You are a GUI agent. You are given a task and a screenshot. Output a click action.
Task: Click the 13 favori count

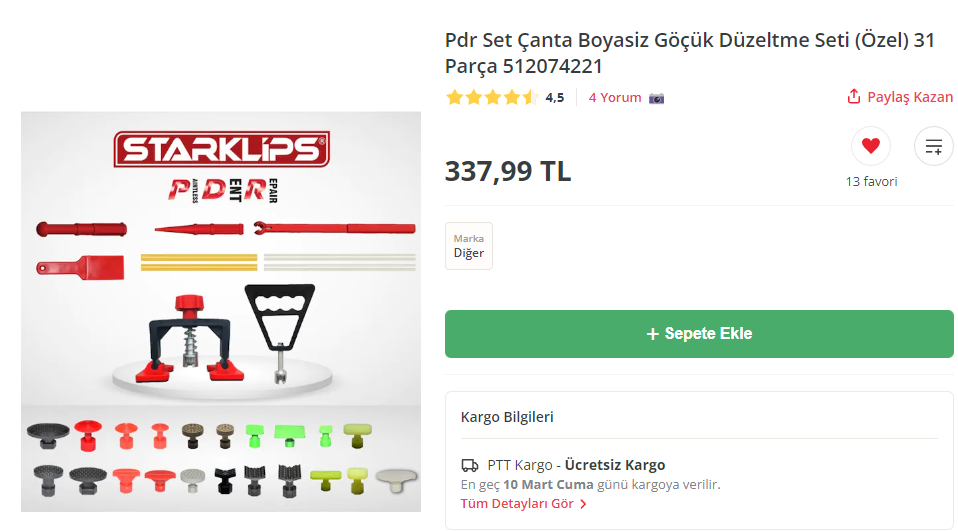(x=871, y=181)
